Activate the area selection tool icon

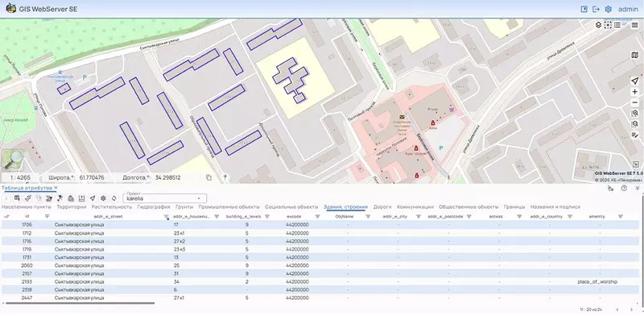click(608, 25)
